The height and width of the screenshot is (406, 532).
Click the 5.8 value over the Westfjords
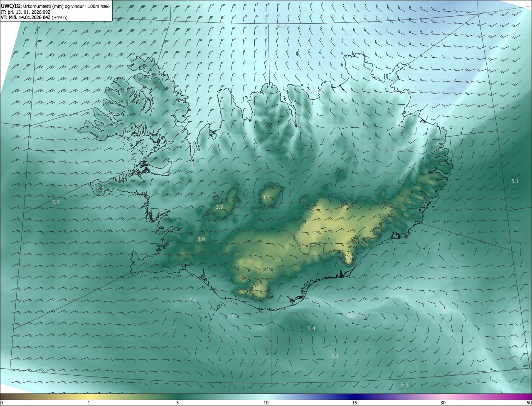[x=127, y=103]
